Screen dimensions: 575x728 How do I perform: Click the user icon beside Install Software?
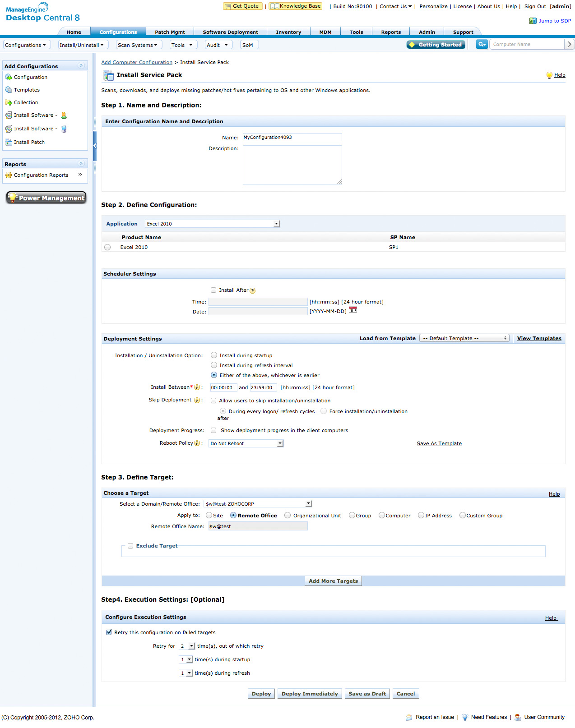[64, 115]
